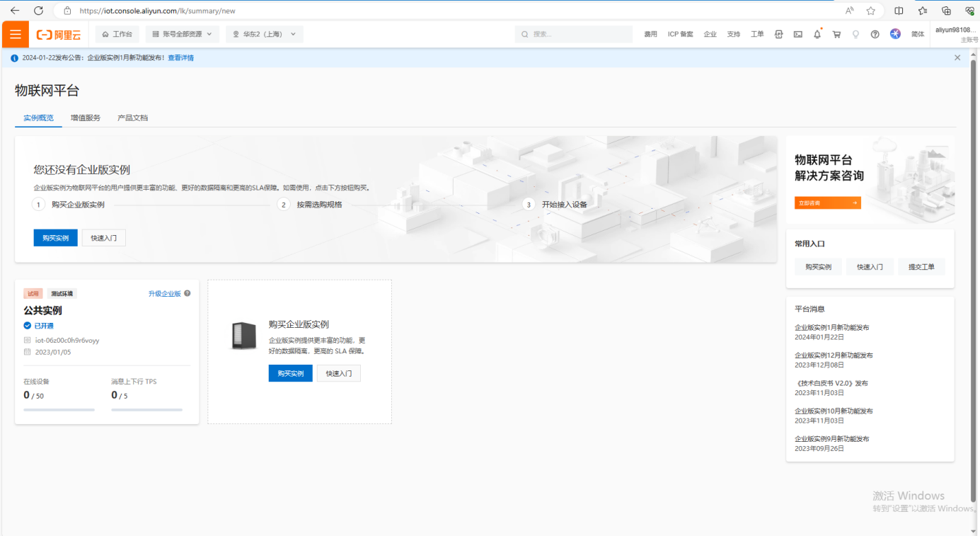The width and height of the screenshot is (980, 536).
Task: Open the 支持 menu
Action: 733,34
